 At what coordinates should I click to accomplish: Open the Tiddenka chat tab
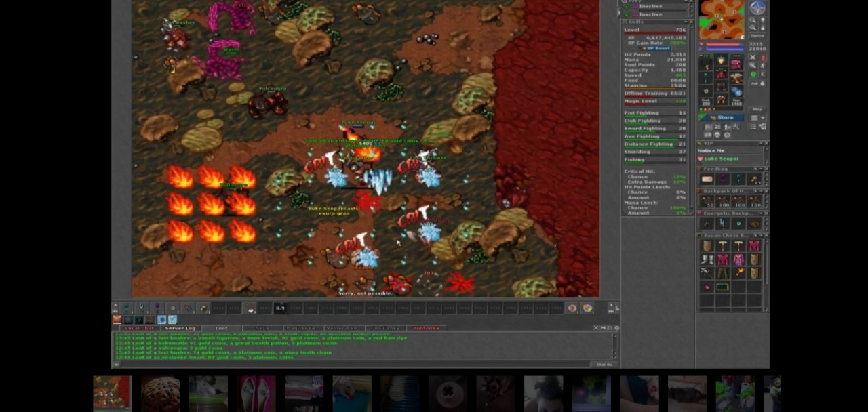pyautogui.click(x=426, y=328)
